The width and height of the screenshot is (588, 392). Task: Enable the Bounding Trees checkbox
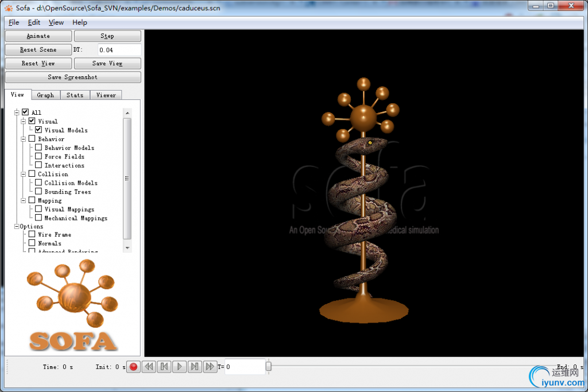38,191
